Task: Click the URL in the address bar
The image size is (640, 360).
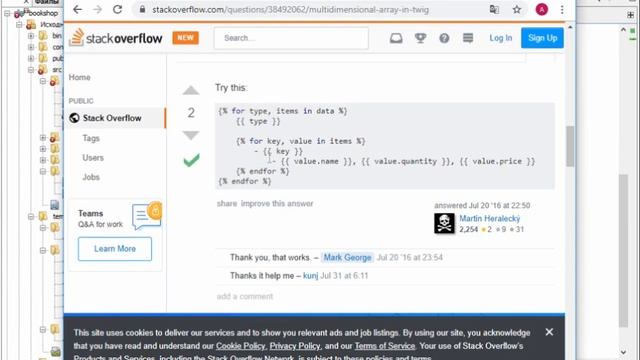Action: [x=290, y=9]
